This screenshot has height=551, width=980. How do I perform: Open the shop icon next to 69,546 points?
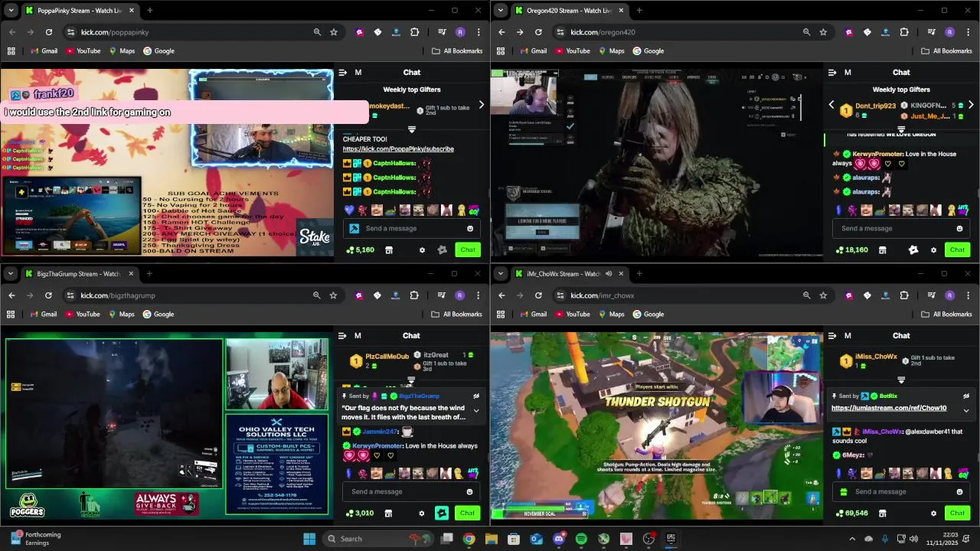[x=882, y=513]
